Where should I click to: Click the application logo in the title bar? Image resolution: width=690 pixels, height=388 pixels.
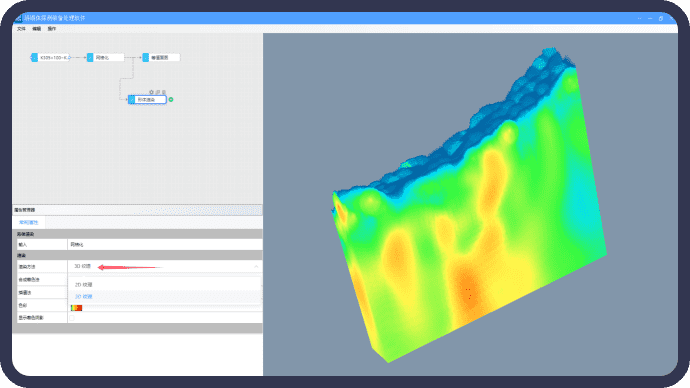click(x=18, y=18)
